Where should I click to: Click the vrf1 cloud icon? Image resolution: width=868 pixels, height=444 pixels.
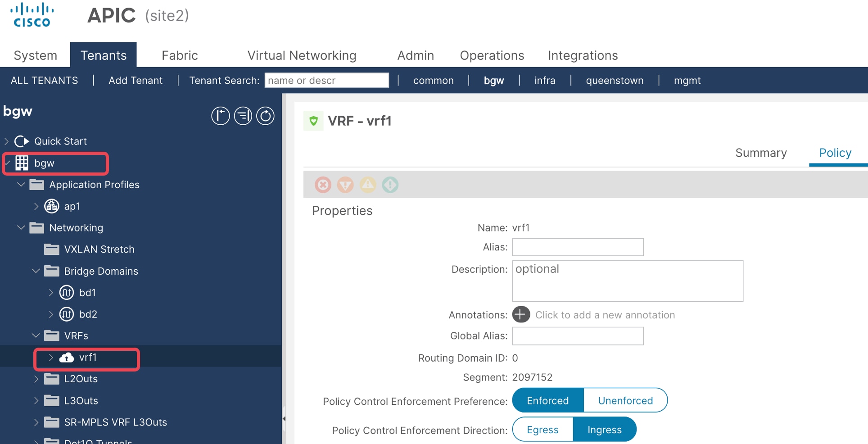67,358
